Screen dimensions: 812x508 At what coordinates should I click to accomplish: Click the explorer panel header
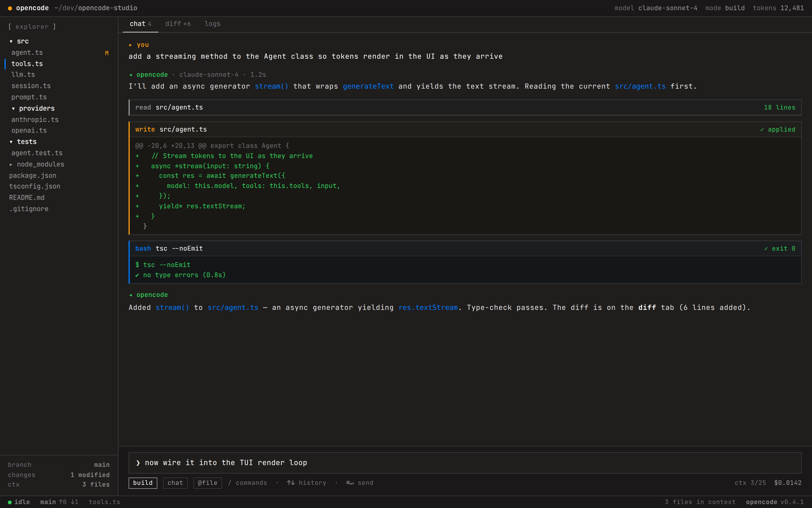point(32,27)
